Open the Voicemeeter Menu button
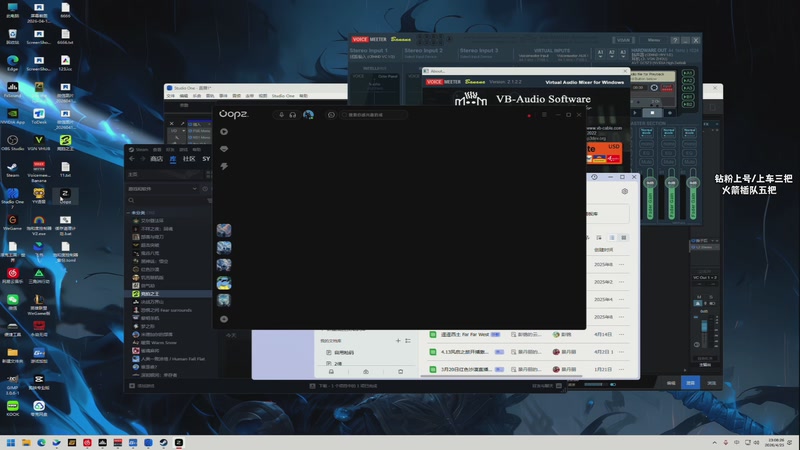The image size is (800, 450). (x=654, y=40)
